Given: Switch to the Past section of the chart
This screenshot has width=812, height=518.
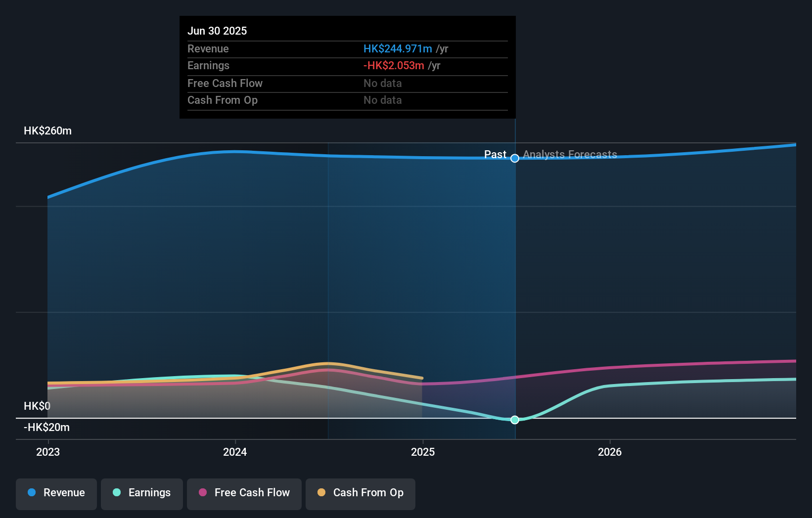Looking at the screenshot, I should pos(496,154).
